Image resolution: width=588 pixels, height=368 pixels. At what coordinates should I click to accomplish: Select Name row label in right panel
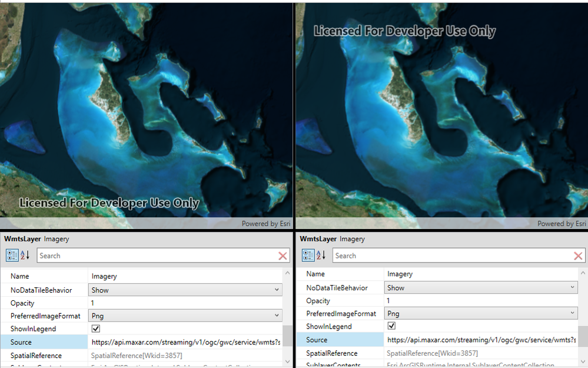pos(315,274)
